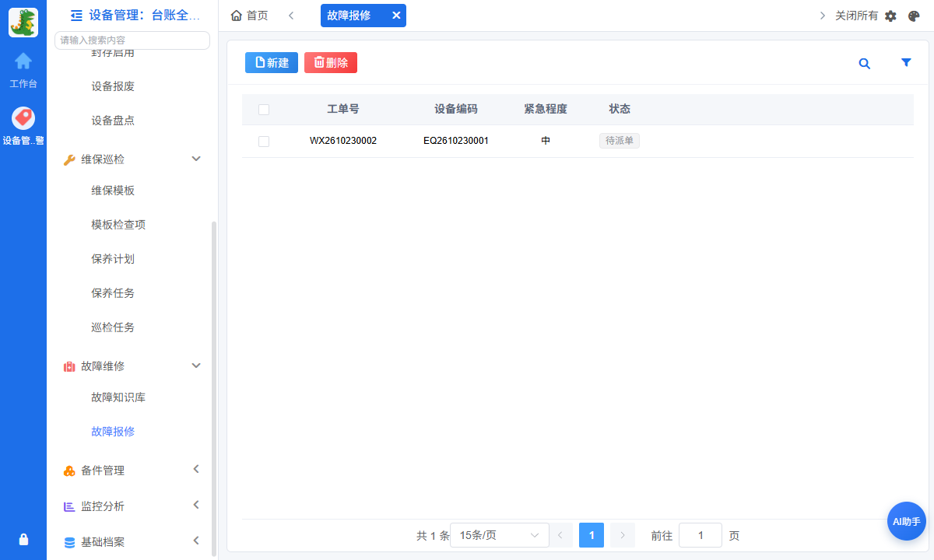Open 模板检查项 menu item
This screenshot has width=934, height=560.
[118, 225]
